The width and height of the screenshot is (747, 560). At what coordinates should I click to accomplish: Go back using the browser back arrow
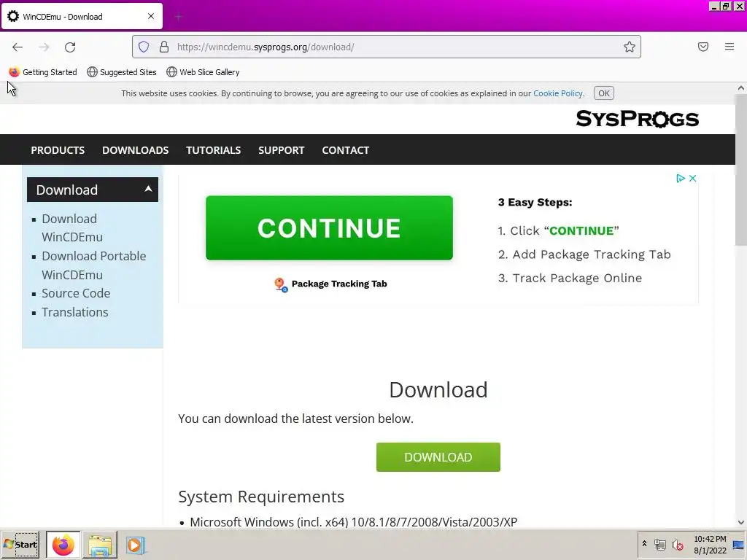[x=18, y=47]
